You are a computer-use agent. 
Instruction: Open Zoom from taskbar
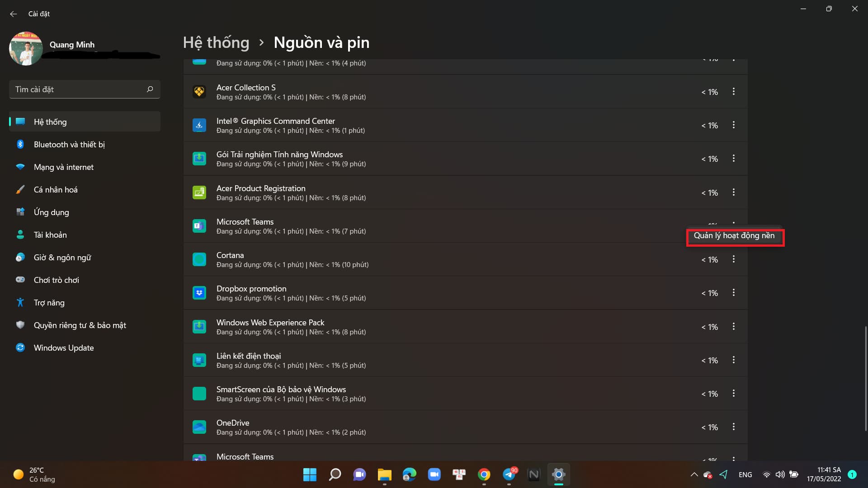pyautogui.click(x=434, y=474)
